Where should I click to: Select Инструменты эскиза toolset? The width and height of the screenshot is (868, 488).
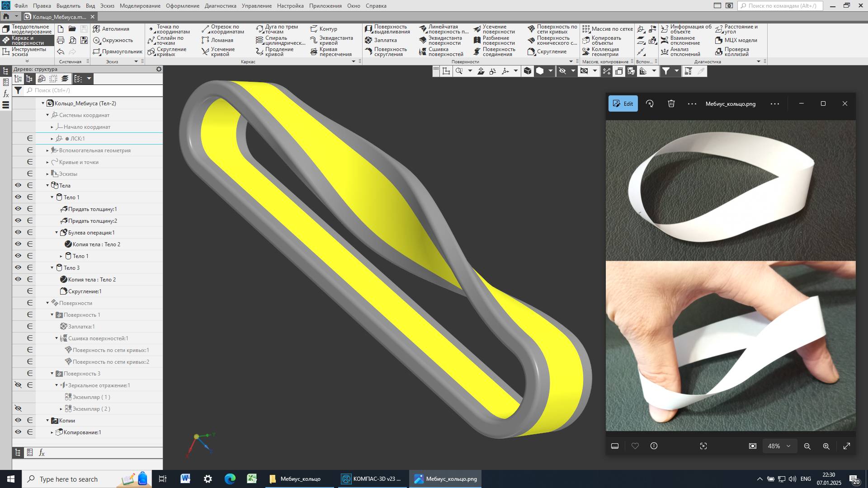(27, 52)
